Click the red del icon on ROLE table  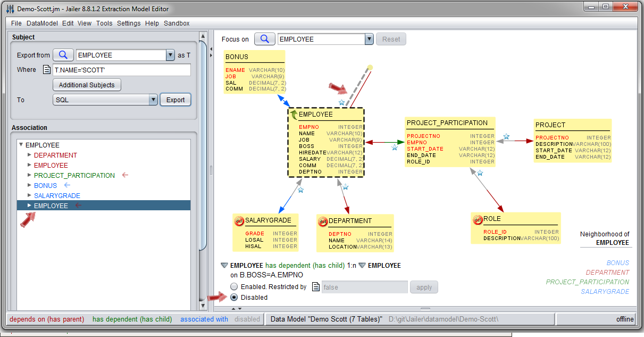tap(477, 219)
